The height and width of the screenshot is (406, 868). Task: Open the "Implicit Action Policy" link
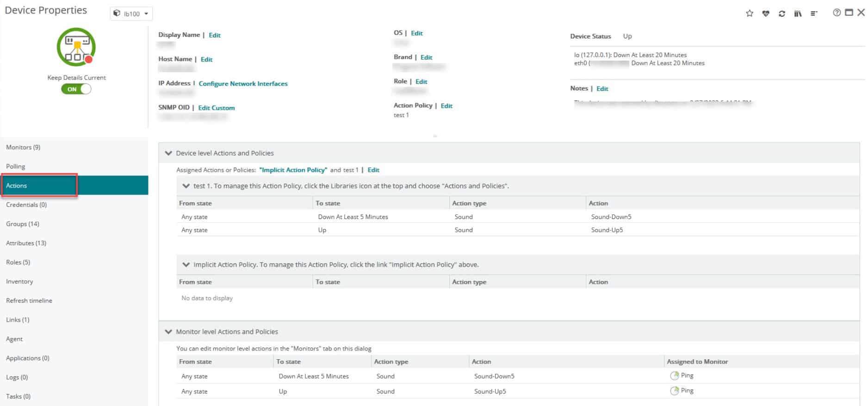coord(293,170)
